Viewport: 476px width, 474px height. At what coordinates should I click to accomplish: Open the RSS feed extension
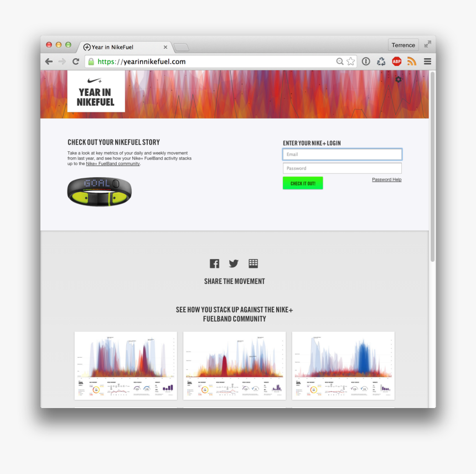[412, 61]
